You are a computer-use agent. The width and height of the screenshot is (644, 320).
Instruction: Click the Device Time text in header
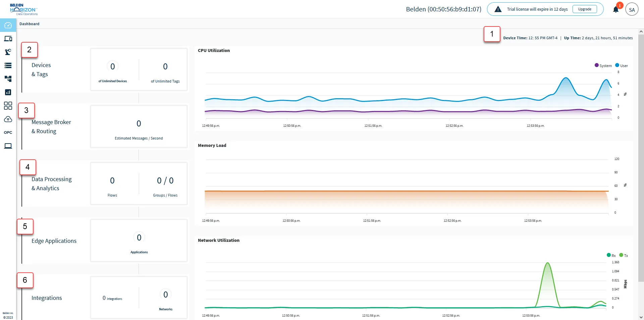coord(530,38)
